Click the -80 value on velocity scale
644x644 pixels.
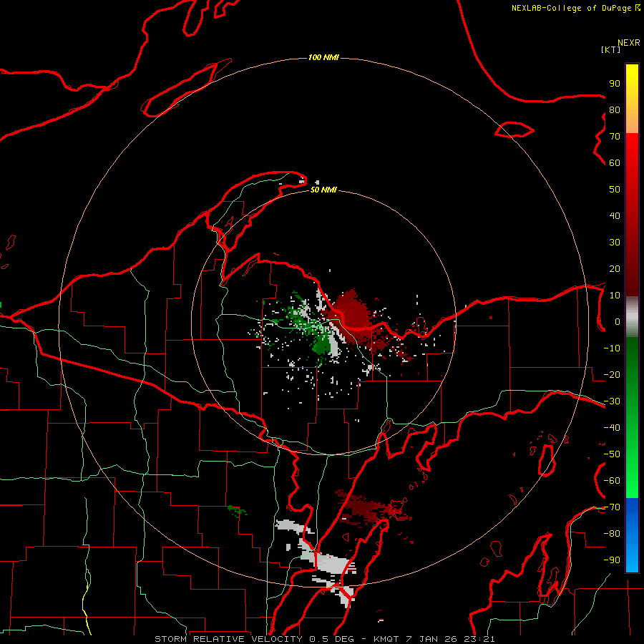(612, 534)
